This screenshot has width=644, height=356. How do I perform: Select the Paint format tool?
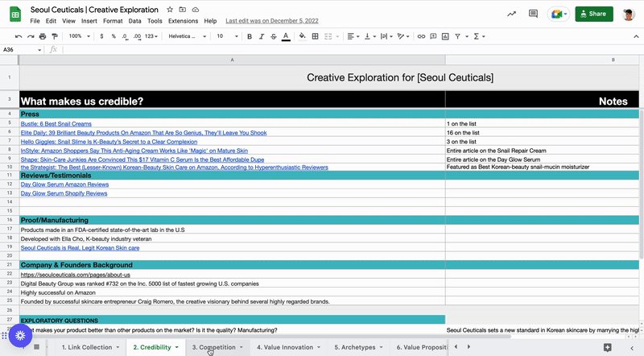pyautogui.click(x=55, y=36)
